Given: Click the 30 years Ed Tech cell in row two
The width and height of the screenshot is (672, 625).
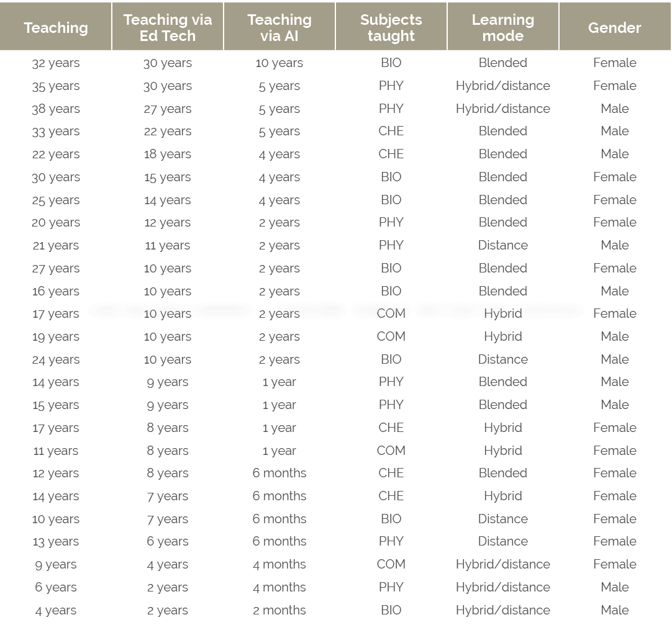Looking at the screenshot, I should (167, 86).
